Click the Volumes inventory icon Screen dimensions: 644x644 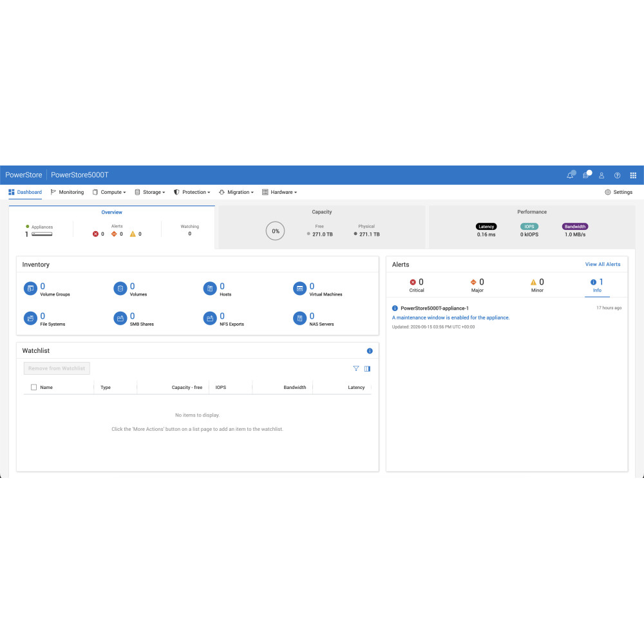[120, 289]
